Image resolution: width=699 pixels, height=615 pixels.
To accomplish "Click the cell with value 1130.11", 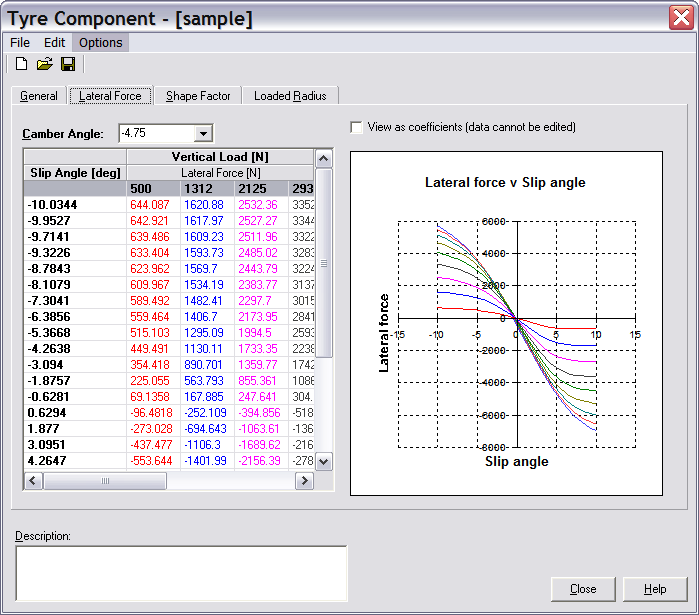I will (x=207, y=349).
